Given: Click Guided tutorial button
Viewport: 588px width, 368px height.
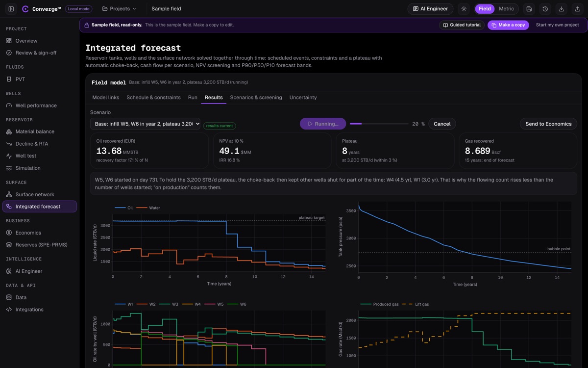Looking at the screenshot, I should [462, 25].
